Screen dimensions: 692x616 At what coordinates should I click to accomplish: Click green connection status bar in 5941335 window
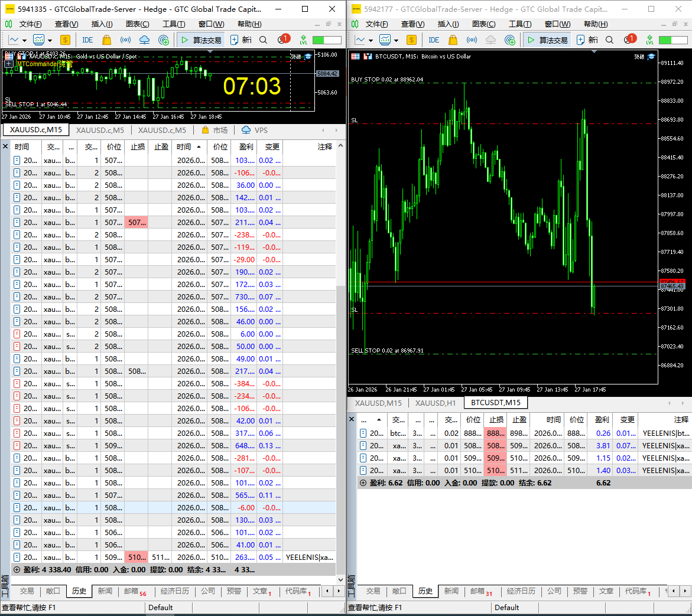click(327, 40)
